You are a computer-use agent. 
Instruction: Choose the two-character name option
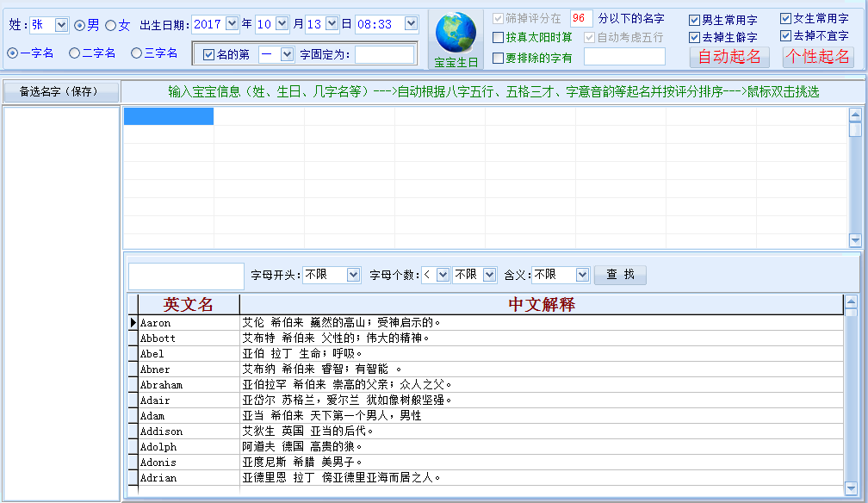[75, 53]
